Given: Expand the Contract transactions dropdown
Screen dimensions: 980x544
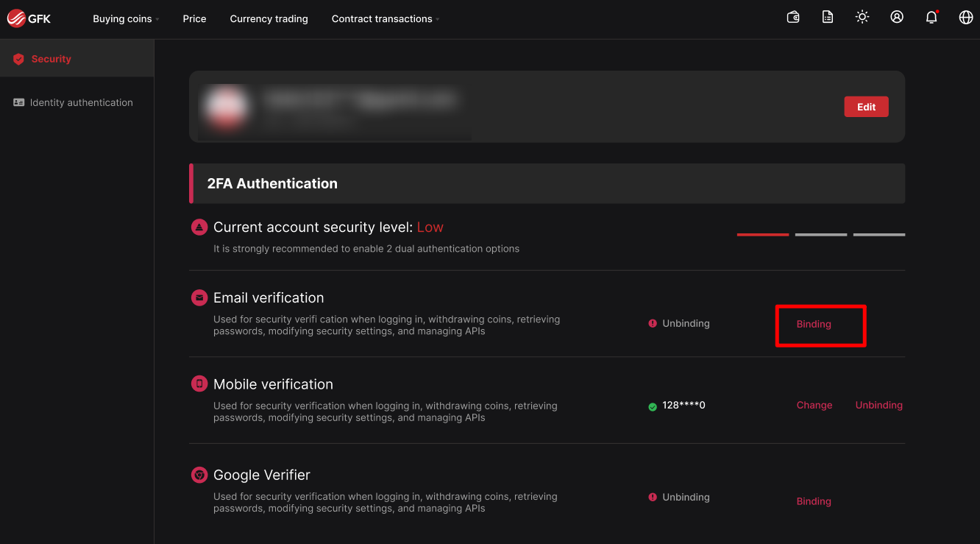Looking at the screenshot, I should [x=385, y=19].
